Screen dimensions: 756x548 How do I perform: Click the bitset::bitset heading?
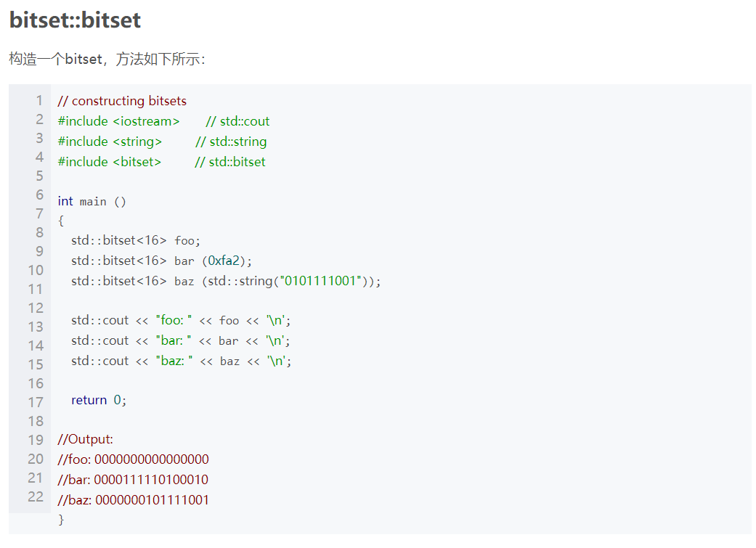[x=75, y=20]
